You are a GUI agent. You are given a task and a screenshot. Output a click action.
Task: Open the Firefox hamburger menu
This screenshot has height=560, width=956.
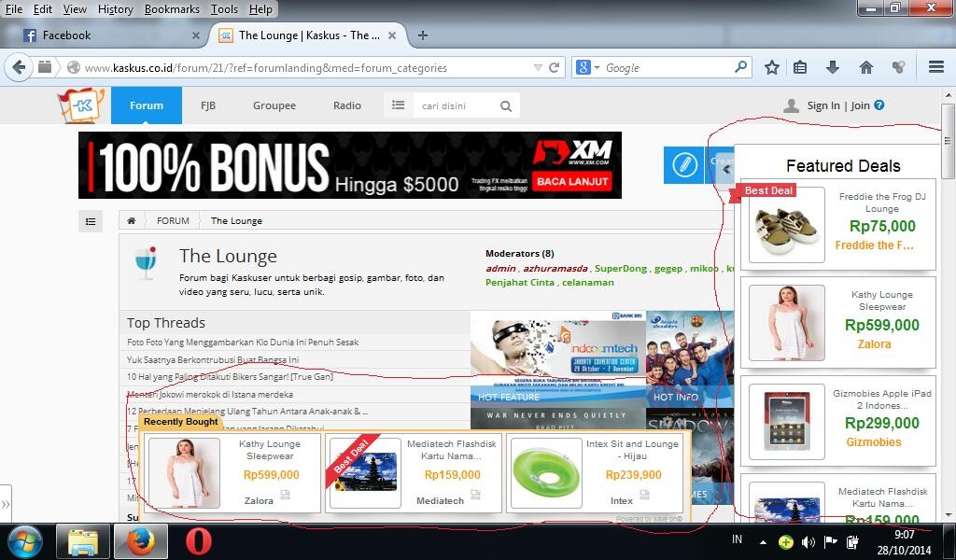pyautogui.click(x=936, y=67)
